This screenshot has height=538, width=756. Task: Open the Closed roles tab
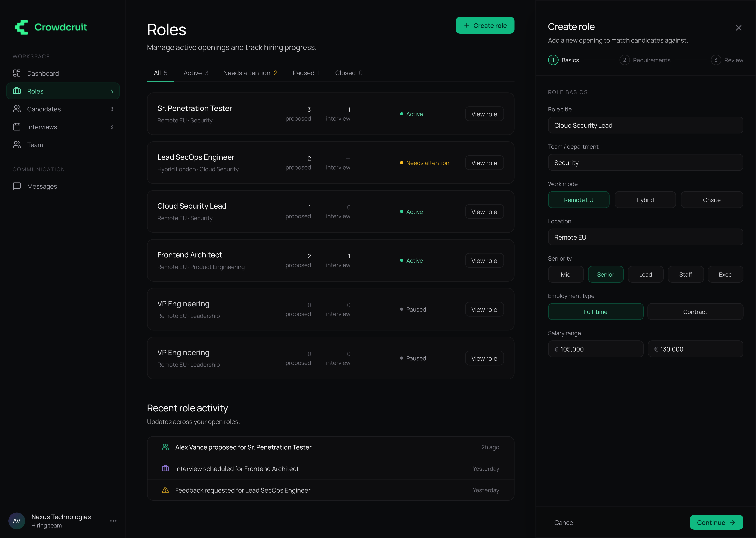click(x=349, y=73)
